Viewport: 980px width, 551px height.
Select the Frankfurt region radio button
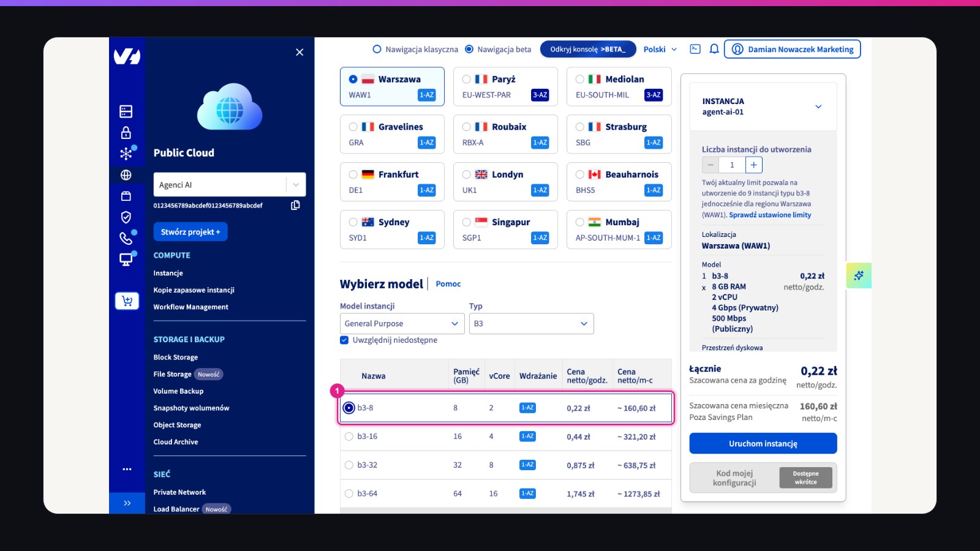tap(353, 174)
